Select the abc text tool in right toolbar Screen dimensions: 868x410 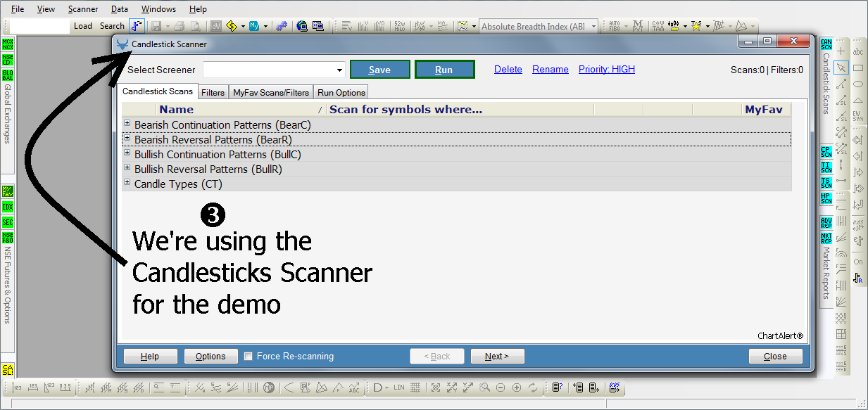[858, 51]
